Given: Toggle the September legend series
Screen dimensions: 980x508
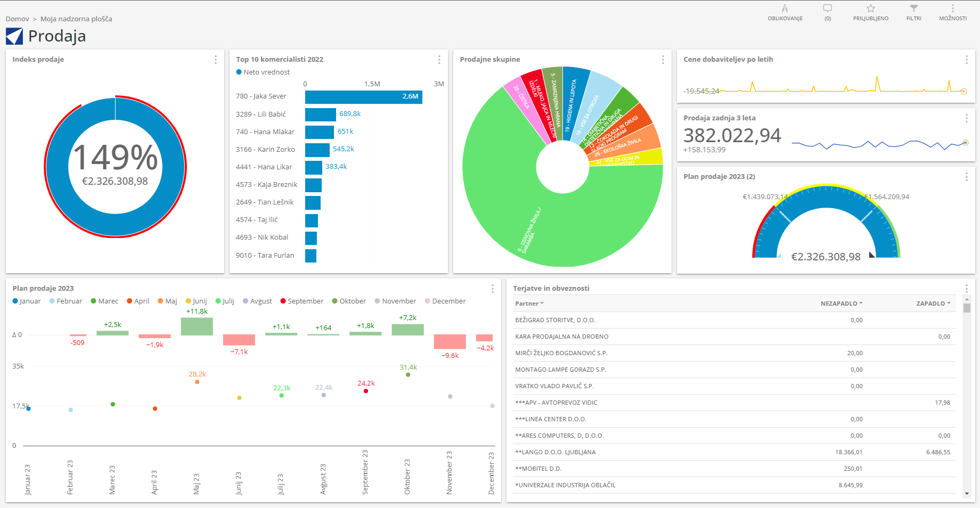Looking at the screenshot, I should pyautogui.click(x=301, y=301).
